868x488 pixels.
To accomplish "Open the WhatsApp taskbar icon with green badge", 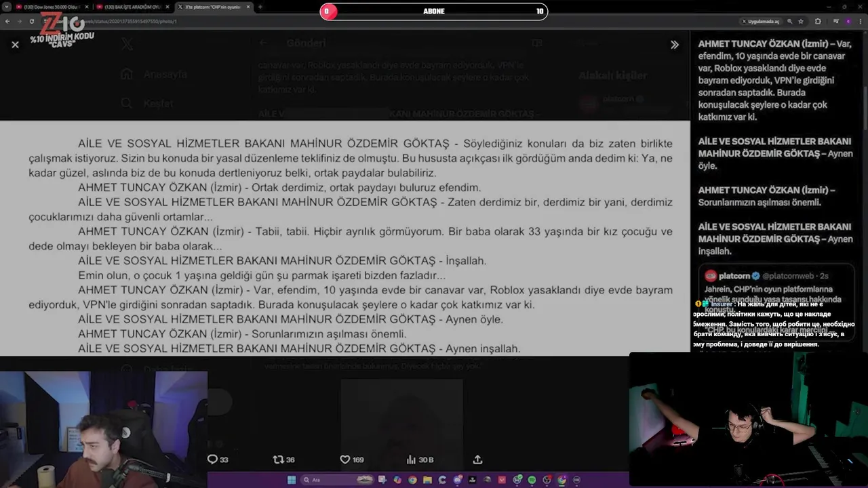I will tap(517, 480).
